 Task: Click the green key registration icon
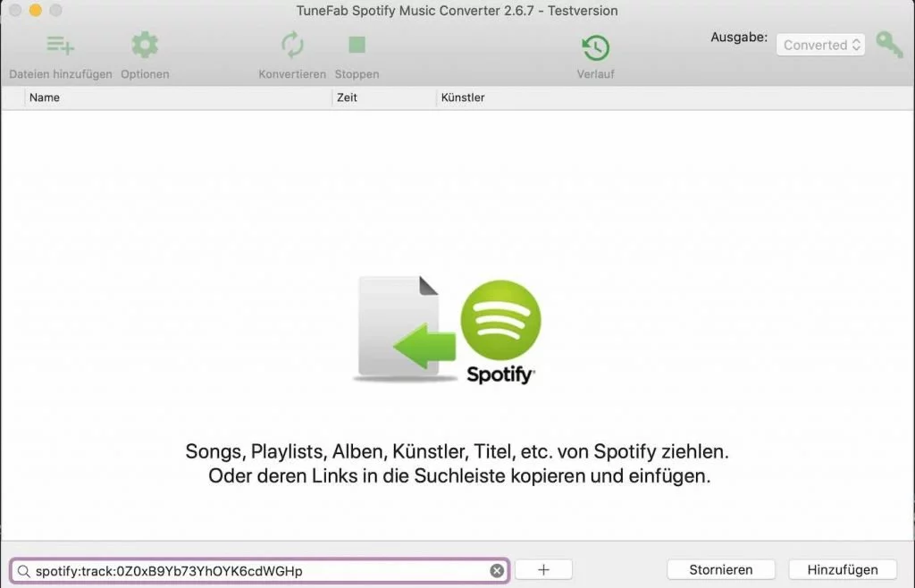coord(889,45)
